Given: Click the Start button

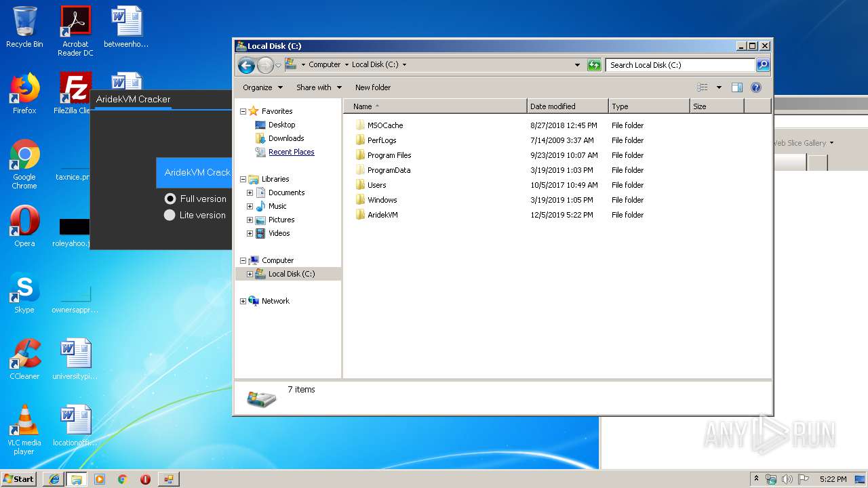Looking at the screenshot, I should [x=19, y=479].
